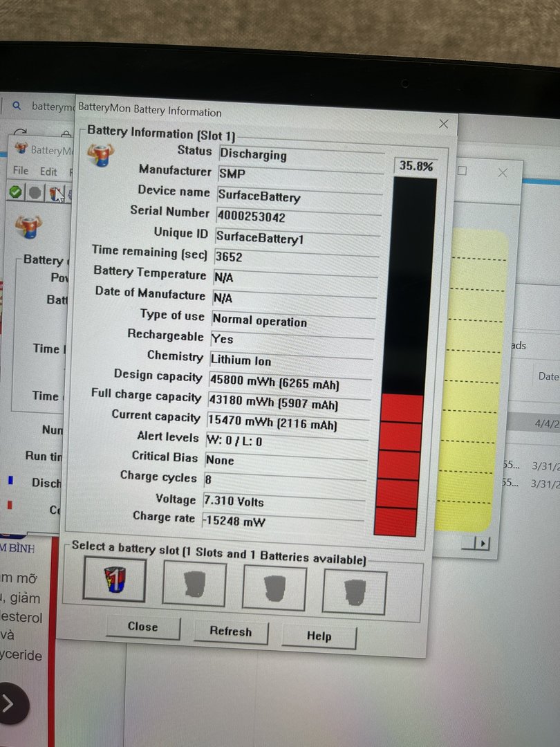
Task: Click the green checkmark start toolbar icon
Action: [x=15, y=192]
